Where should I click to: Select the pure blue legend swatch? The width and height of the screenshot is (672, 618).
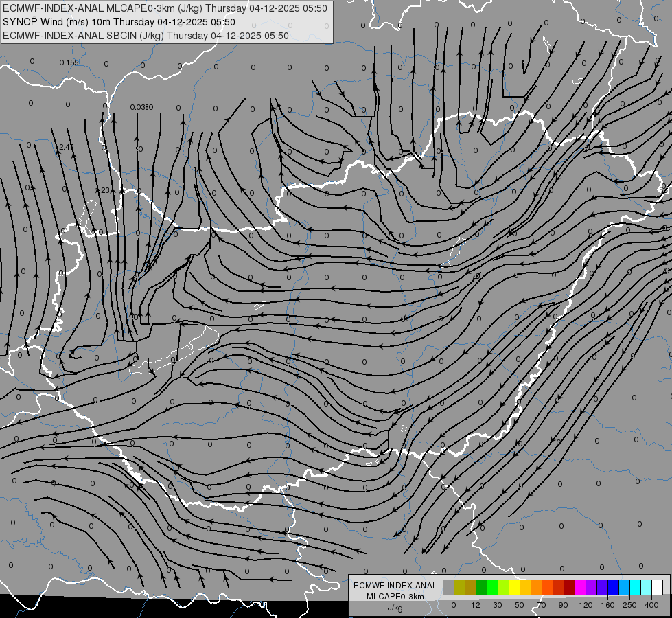pyautogui.click(x=613, y=587)
